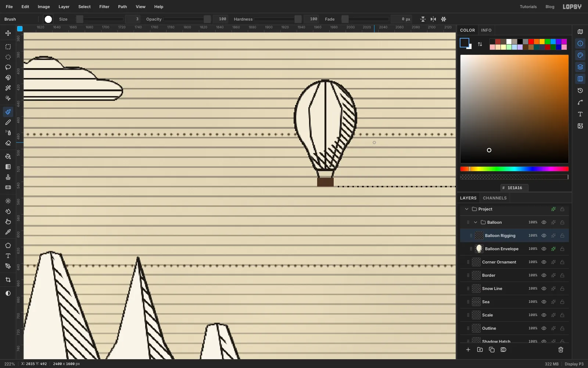Hide the Balloon Rigging layer
This screenshot has height=368, width=588.
tap(544, 236)
